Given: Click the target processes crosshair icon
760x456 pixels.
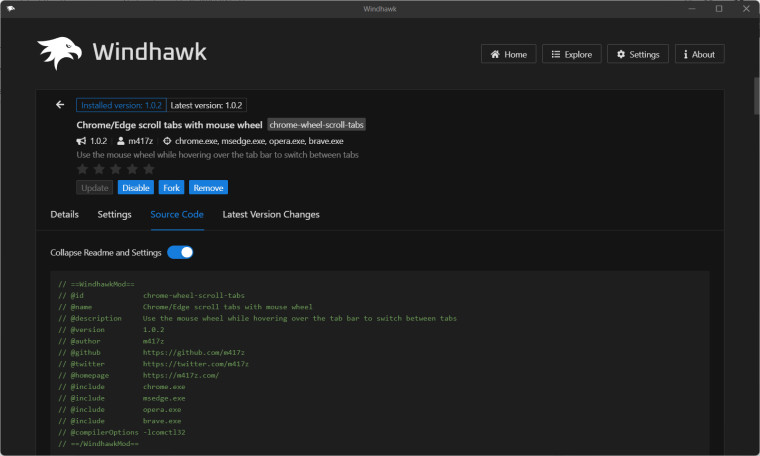Looking at the screenshot, I should (167, 142).
